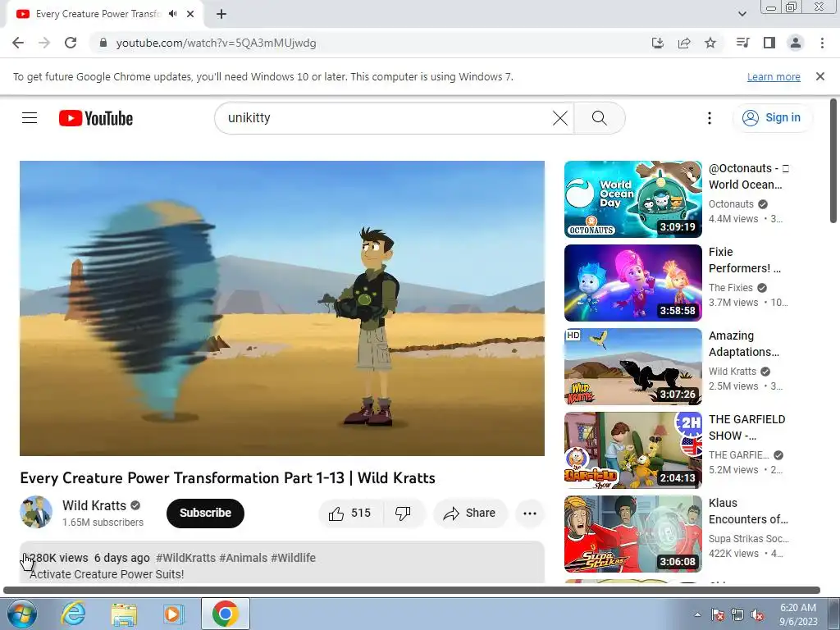Clear the search query with X

pos(559,118)
